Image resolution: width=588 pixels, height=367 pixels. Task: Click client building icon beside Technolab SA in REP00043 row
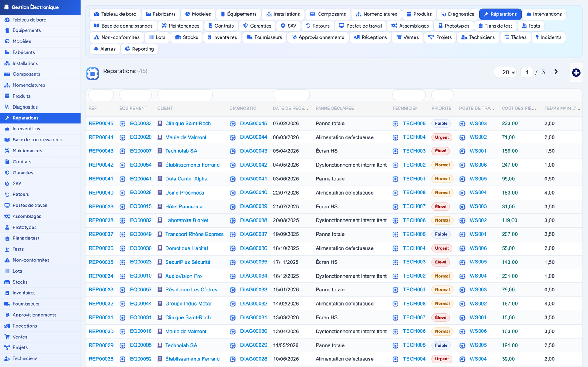[160, 151]
